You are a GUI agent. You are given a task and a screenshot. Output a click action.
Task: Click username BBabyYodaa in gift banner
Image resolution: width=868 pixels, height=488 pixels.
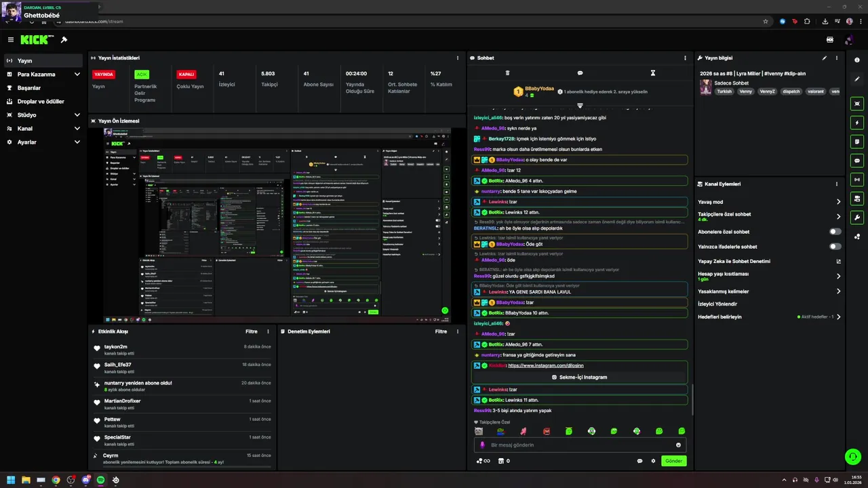(x=539, y=89)
